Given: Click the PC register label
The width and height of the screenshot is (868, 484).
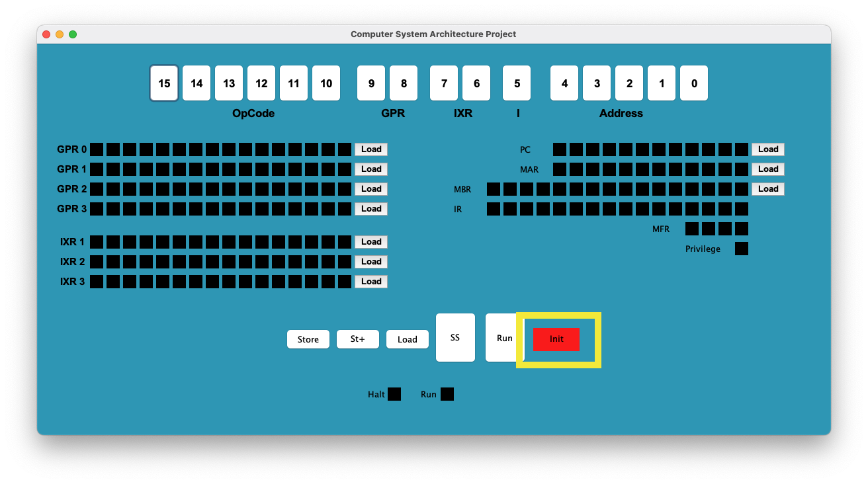Looking at the screenshot, I should pyautogui.click(x=525, y=150).
